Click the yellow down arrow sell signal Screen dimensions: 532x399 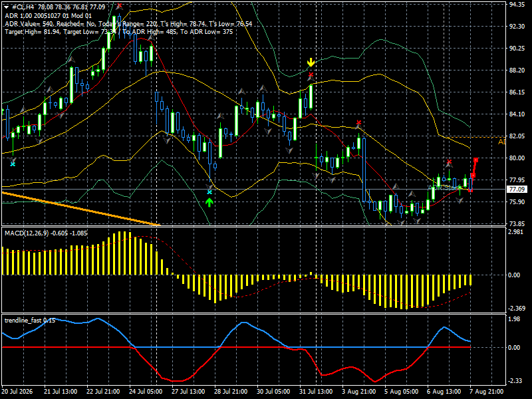[311, 63]
